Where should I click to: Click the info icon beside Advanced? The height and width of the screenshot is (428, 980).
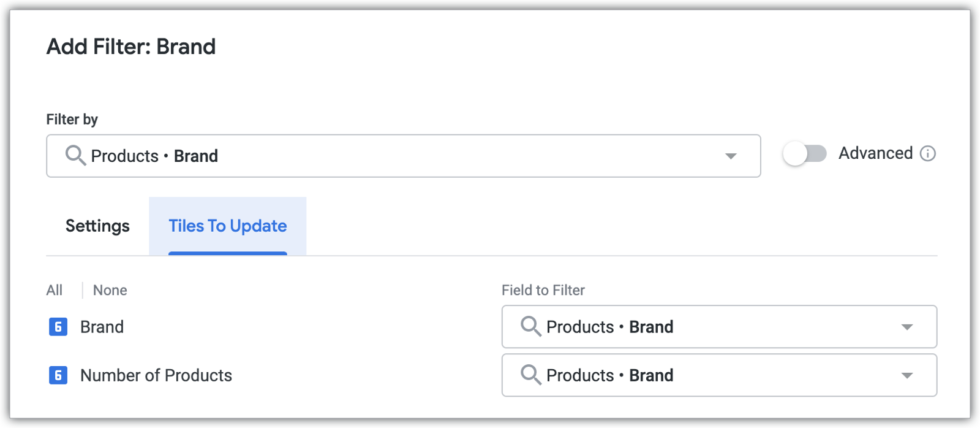pos(928,153)
